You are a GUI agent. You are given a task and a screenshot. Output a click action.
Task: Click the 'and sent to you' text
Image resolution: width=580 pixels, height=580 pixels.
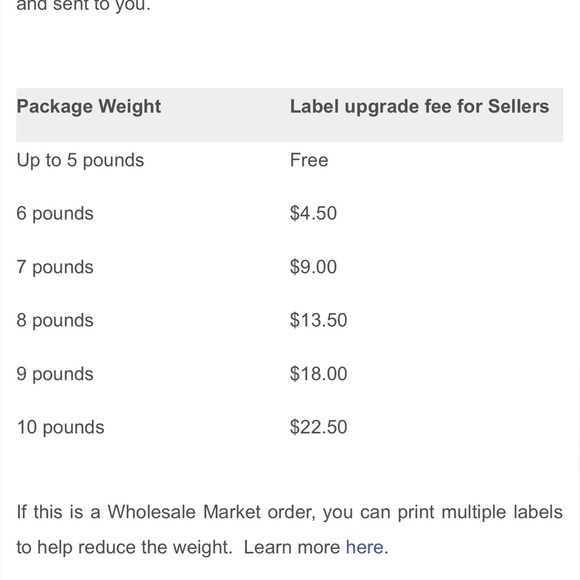pos(84,6)
